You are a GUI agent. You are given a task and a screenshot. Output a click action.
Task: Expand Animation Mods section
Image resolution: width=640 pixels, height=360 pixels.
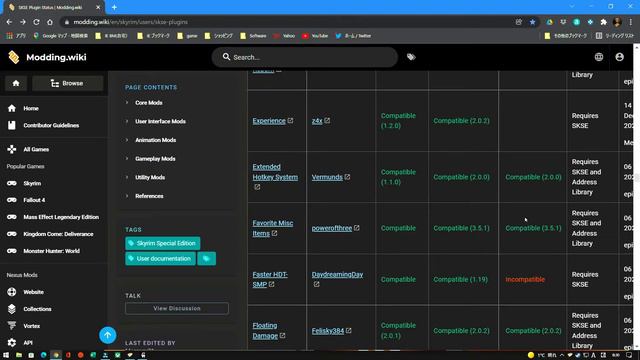click(155, 140)
